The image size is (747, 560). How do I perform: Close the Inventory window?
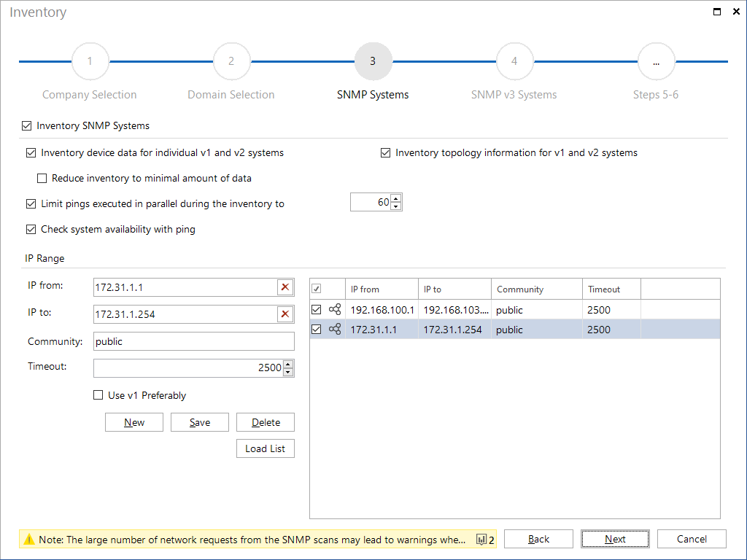point(736,12)
